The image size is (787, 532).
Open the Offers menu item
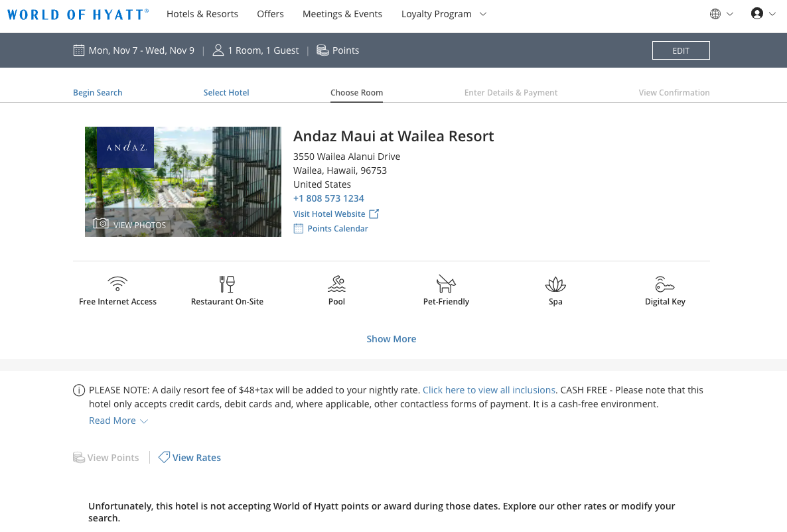point(270,13)
